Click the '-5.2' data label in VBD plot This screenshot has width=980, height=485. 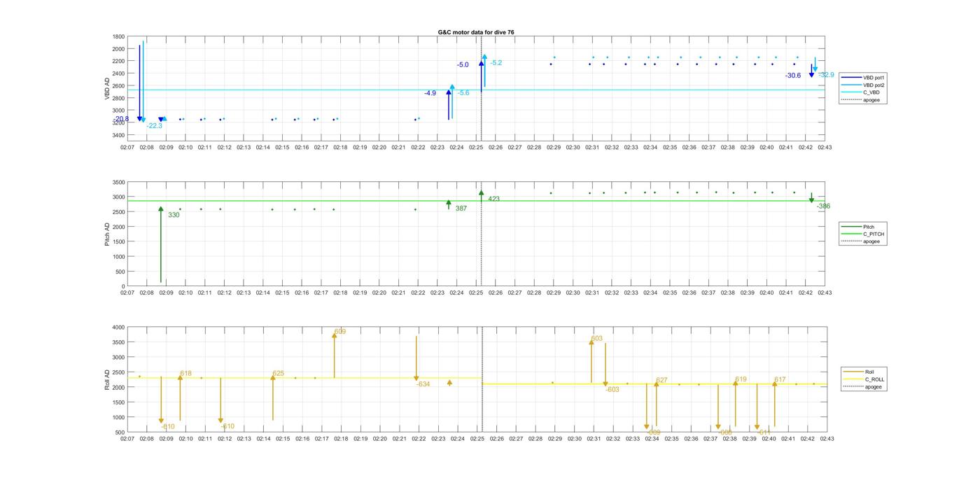(496, 63)
